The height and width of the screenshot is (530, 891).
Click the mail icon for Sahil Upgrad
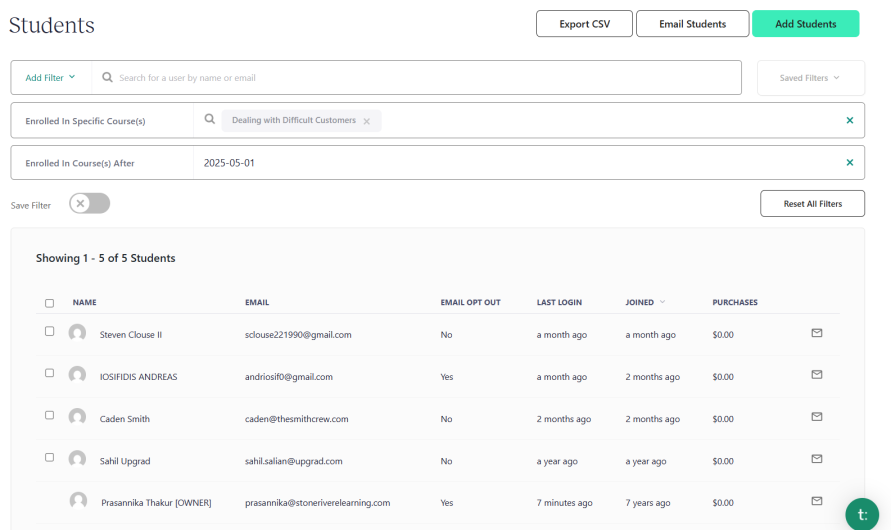click(817, 458)
